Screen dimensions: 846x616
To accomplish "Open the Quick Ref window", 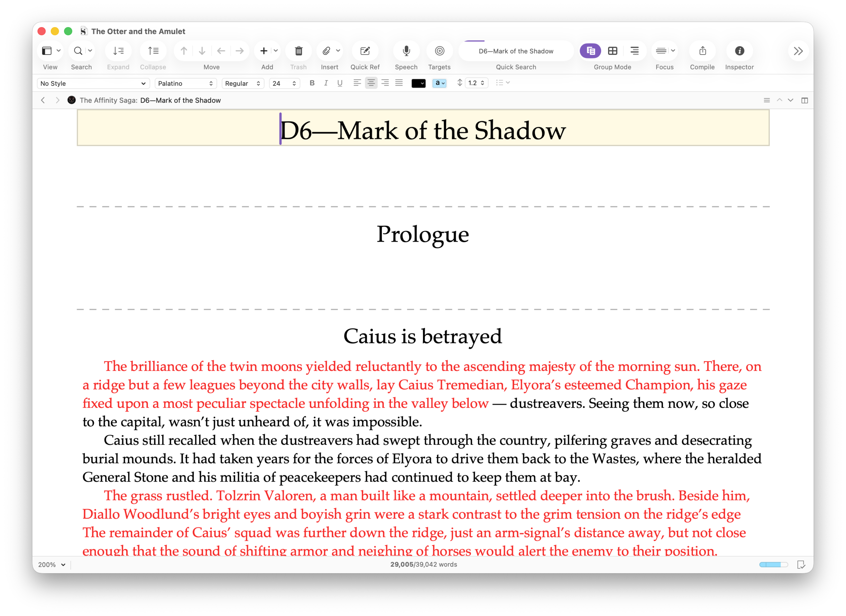I will 365,51.
